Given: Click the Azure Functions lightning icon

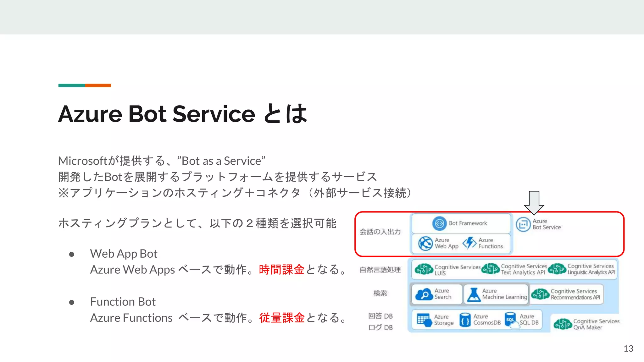Looking at the screenshot, I should [x=469, y=243].
